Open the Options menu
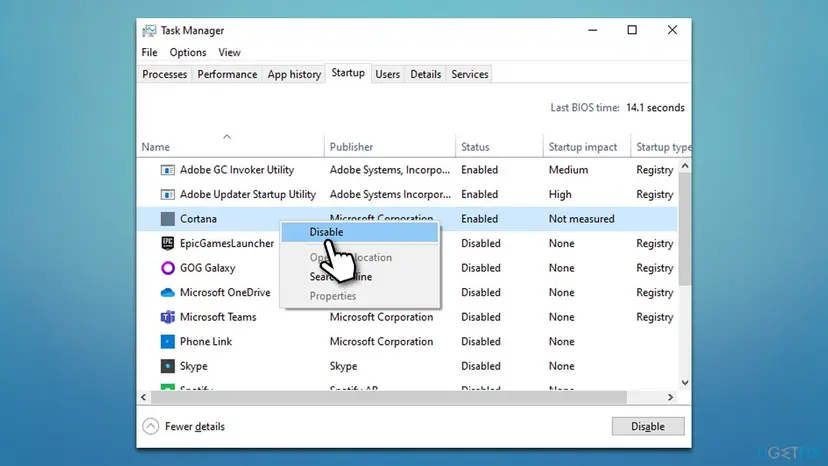 pyautogui.click(x=188, y=52)
